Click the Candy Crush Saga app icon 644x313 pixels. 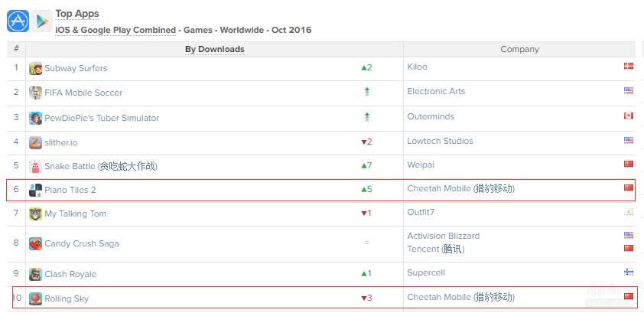(35, 243)
